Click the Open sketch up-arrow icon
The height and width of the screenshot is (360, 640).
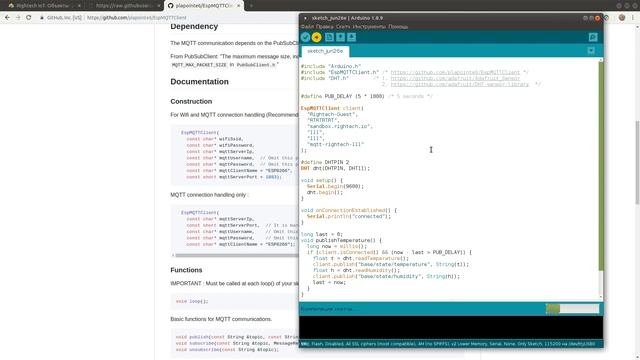click(x=340, y=37)
